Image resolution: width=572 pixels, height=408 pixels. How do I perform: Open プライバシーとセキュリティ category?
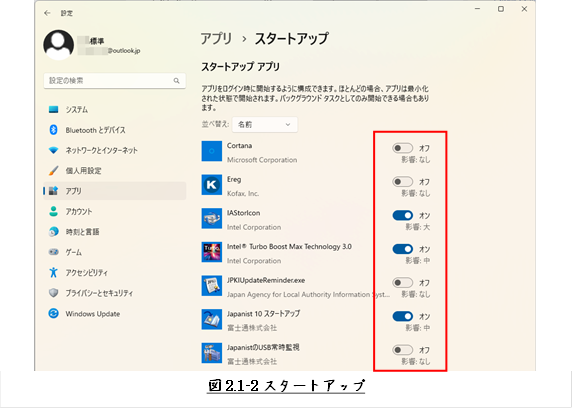[x=115, y=293]
